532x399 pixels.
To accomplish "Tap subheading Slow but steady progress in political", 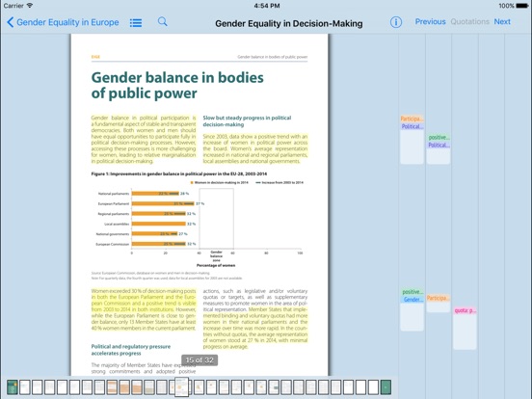I will [x=247, y=121].
